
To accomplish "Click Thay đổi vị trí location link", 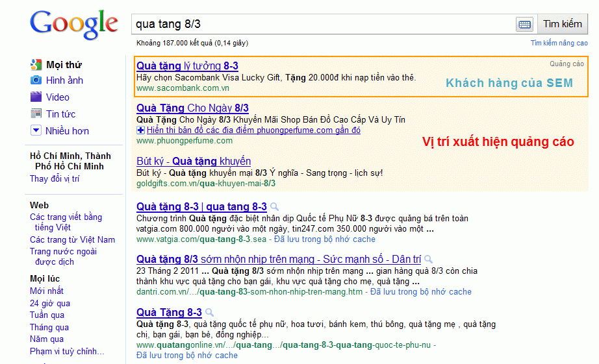I will pyautogui.click(x=55, y=179).
